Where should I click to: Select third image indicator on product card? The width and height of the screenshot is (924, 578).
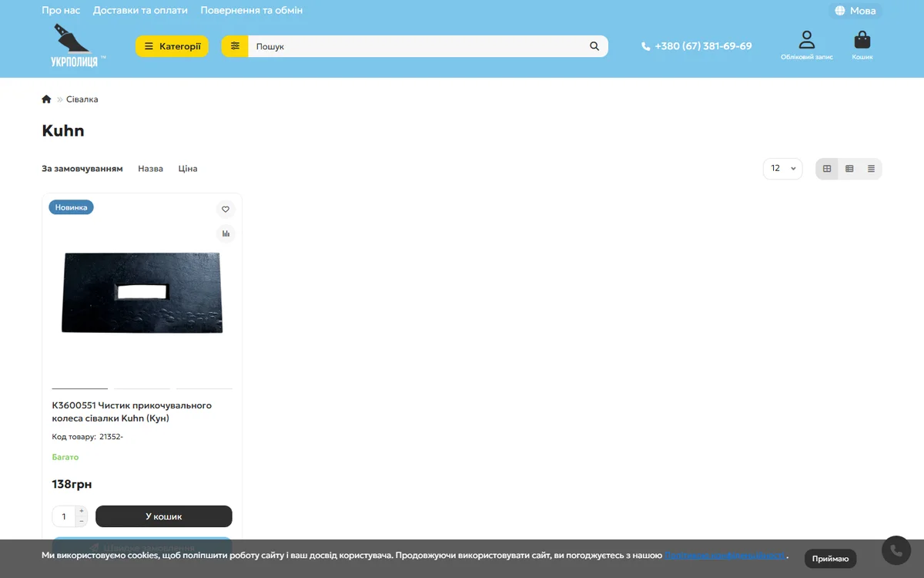204,388
